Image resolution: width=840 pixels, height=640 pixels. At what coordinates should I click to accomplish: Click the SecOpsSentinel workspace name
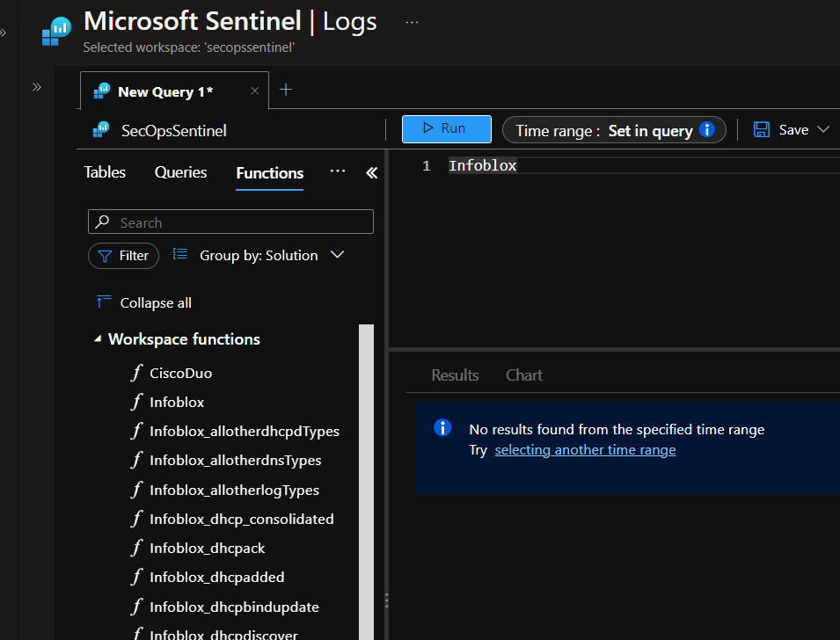coord(173,131)
